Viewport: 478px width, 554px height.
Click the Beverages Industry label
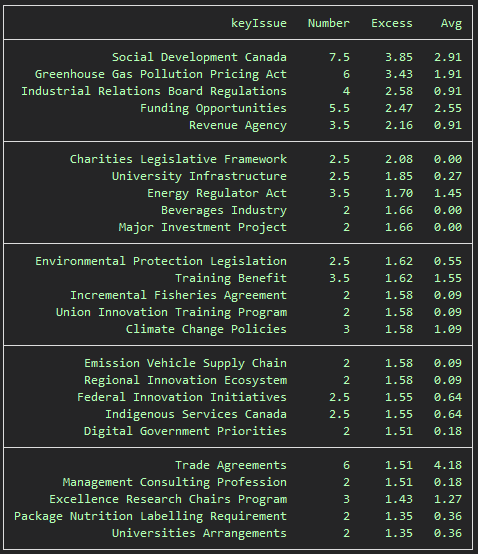tap(224, 210)
